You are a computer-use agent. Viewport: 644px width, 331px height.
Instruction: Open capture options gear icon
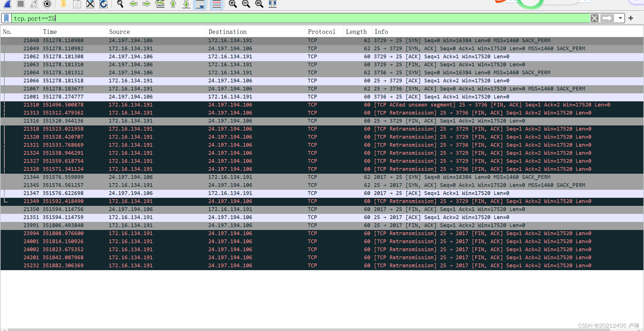[47, 4]
